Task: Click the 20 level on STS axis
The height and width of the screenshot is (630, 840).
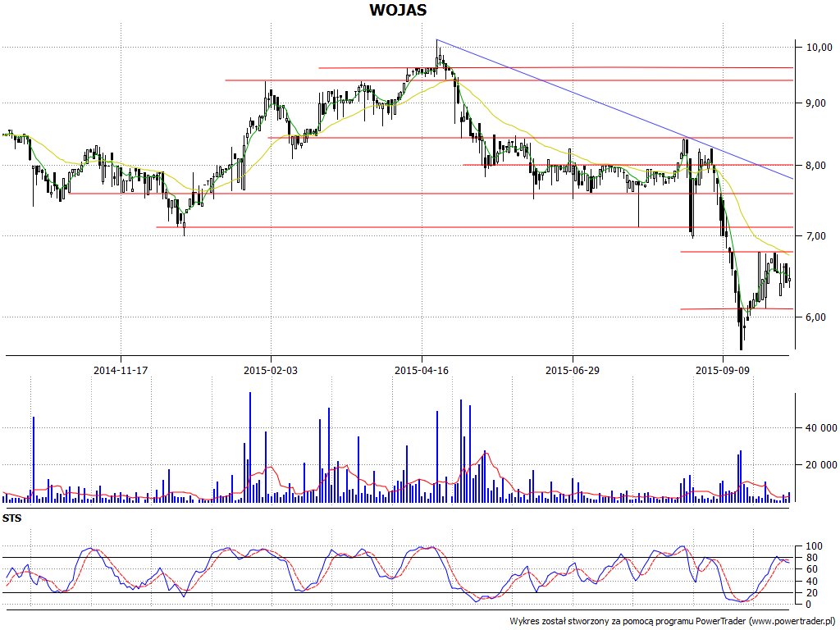Action: (x=811, y=593)
